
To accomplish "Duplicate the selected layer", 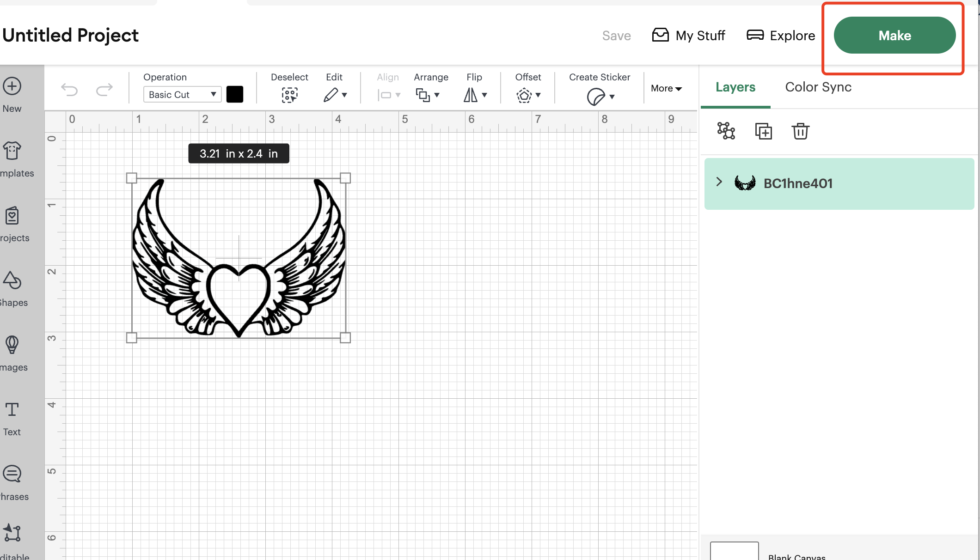I will tap(763, 131).
